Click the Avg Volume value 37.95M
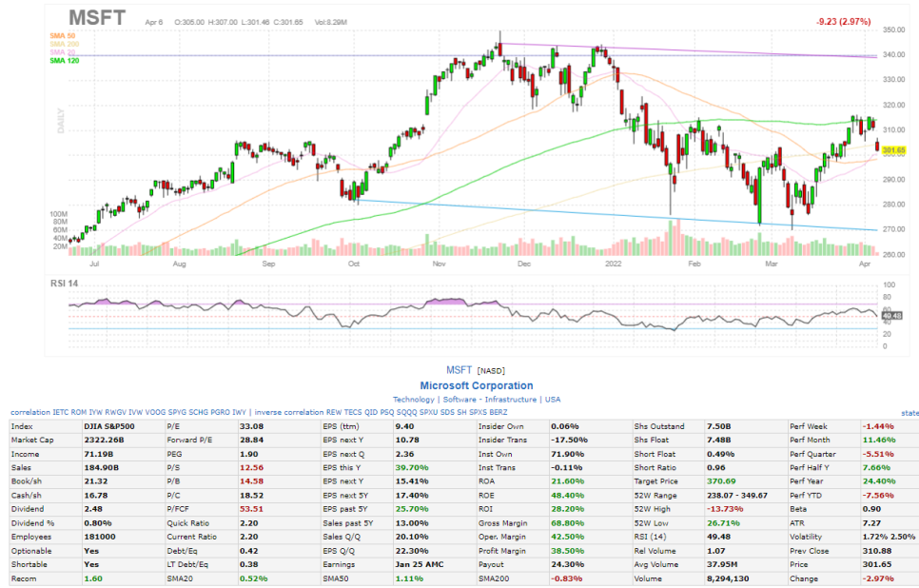This screenshot has width=919, height=588. point(722,564)
